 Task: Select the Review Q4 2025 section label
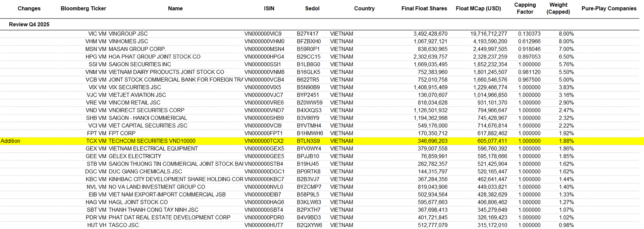29,24
